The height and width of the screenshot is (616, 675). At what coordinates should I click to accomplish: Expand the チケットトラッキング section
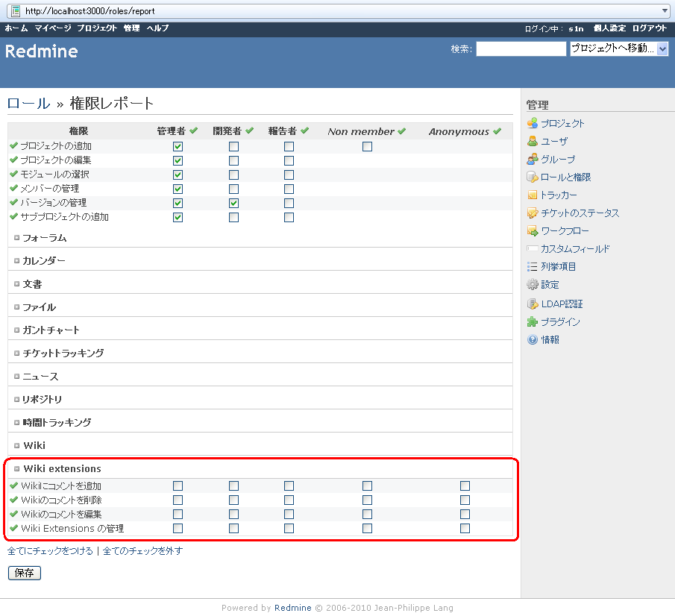click(x=16, y=353)
